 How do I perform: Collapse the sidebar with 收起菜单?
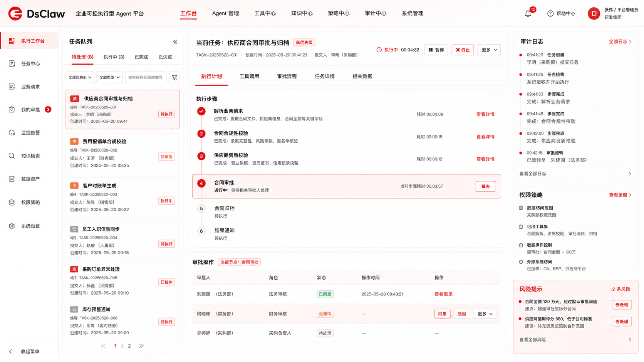click(x=25, y=352)
